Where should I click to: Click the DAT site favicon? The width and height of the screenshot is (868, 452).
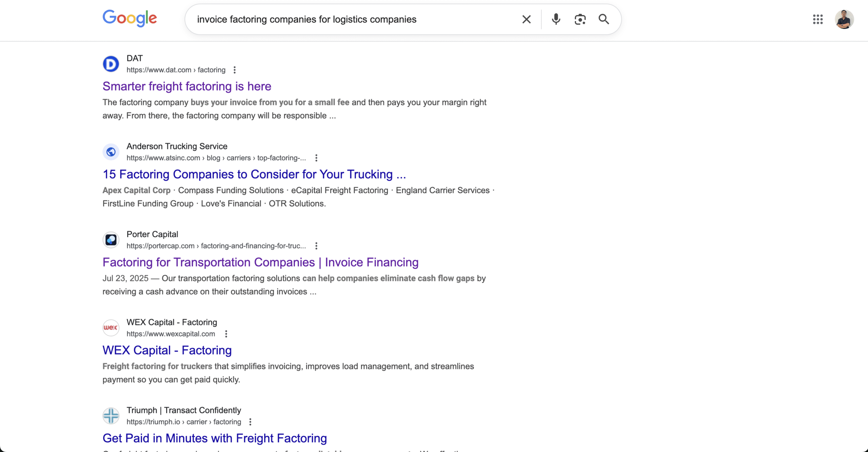pyautogui.click(x=111, y=64)
